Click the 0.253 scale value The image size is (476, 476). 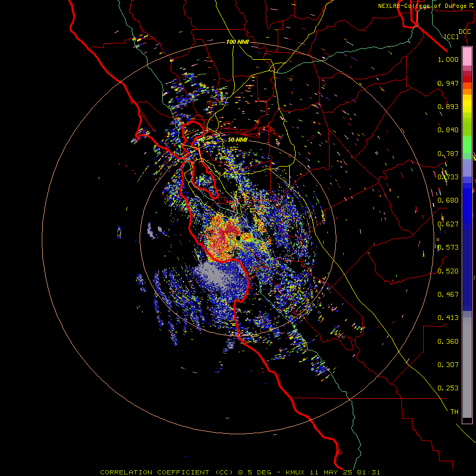click(x=448, y=388)
